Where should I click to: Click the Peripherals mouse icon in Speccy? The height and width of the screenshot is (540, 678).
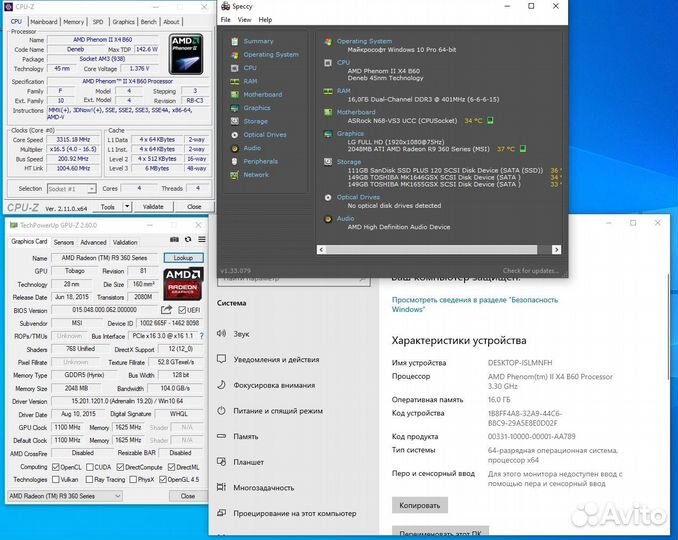pos(234,161)
